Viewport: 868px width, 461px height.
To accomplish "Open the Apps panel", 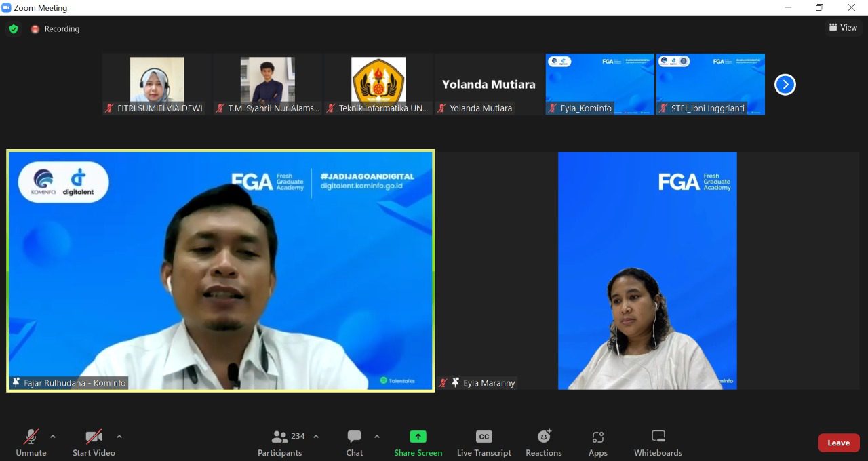I will tap(597, 443).
